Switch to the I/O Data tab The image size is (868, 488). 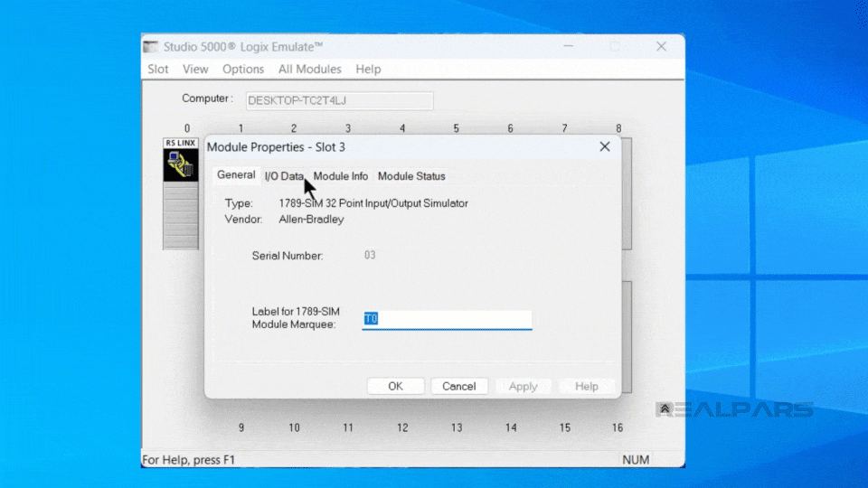pos(284,176)
